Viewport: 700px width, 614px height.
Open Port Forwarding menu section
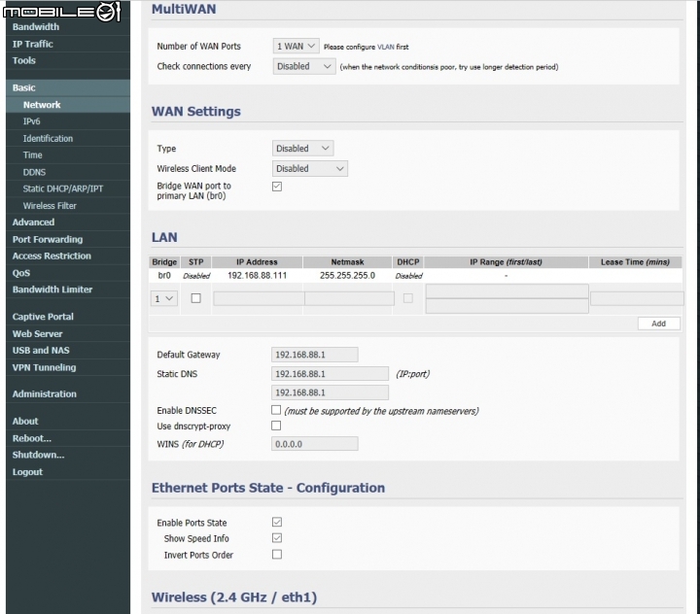tap(48, 239)
